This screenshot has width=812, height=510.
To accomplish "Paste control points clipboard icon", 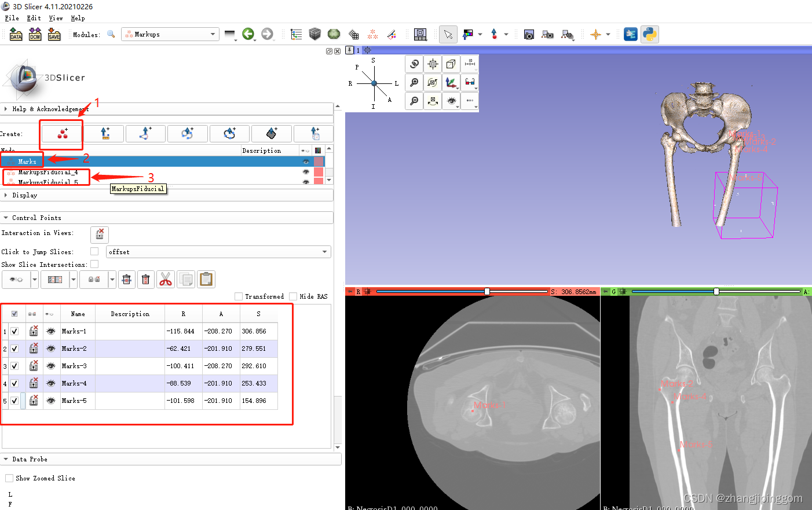I will [x=206, y=280].
